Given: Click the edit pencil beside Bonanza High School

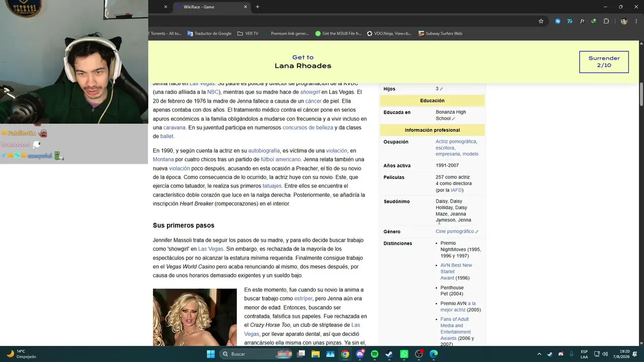Looking at the screenshot, I should (453, 119).
